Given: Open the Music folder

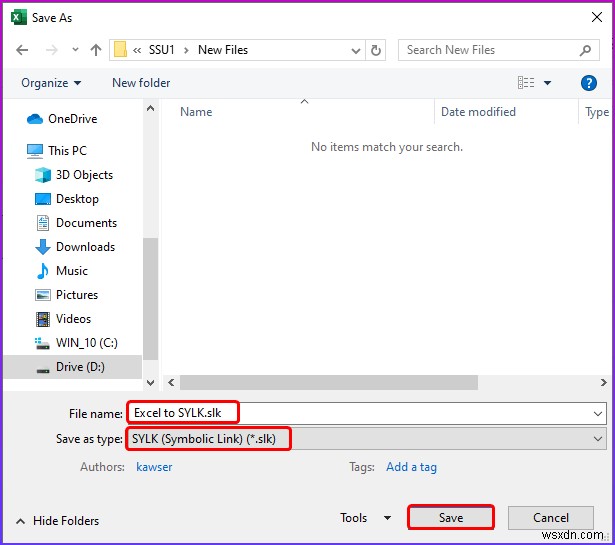Looking at the screenshot, I should tap(72, 271).
